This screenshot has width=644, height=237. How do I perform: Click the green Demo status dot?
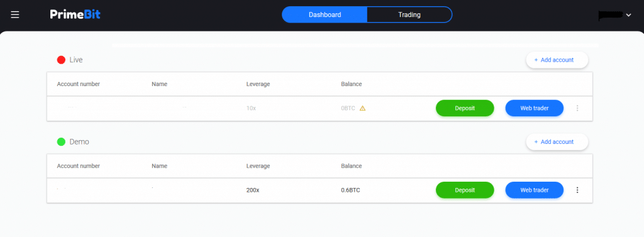click(x=61, y=141)
